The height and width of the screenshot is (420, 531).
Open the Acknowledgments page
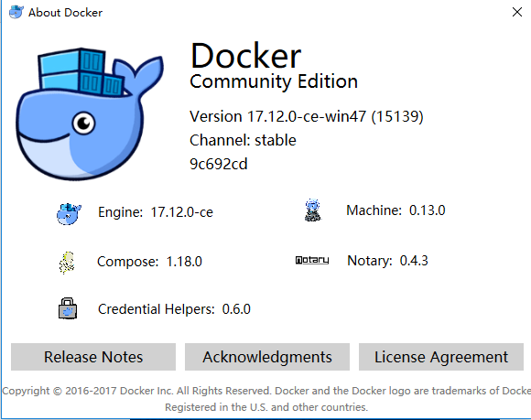(267, 357)
